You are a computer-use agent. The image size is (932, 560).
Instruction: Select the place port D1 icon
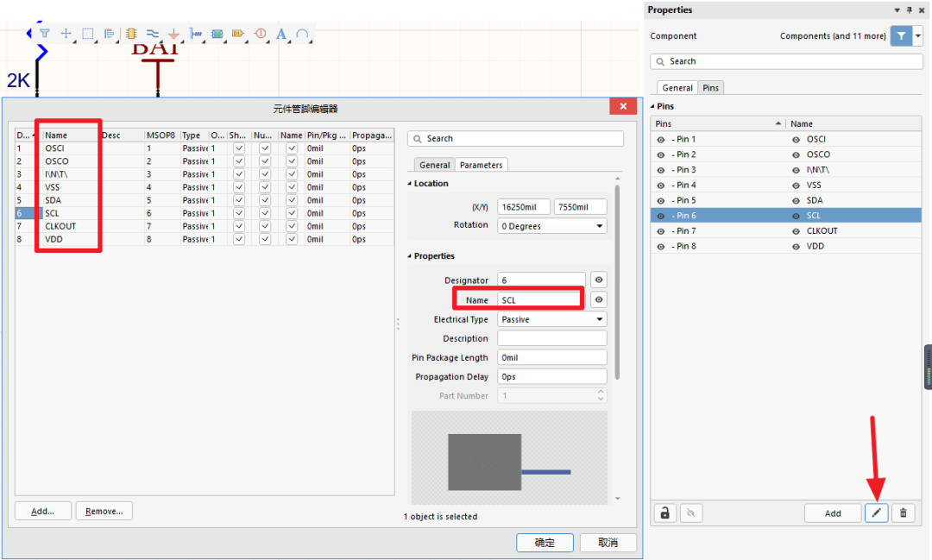238,34
